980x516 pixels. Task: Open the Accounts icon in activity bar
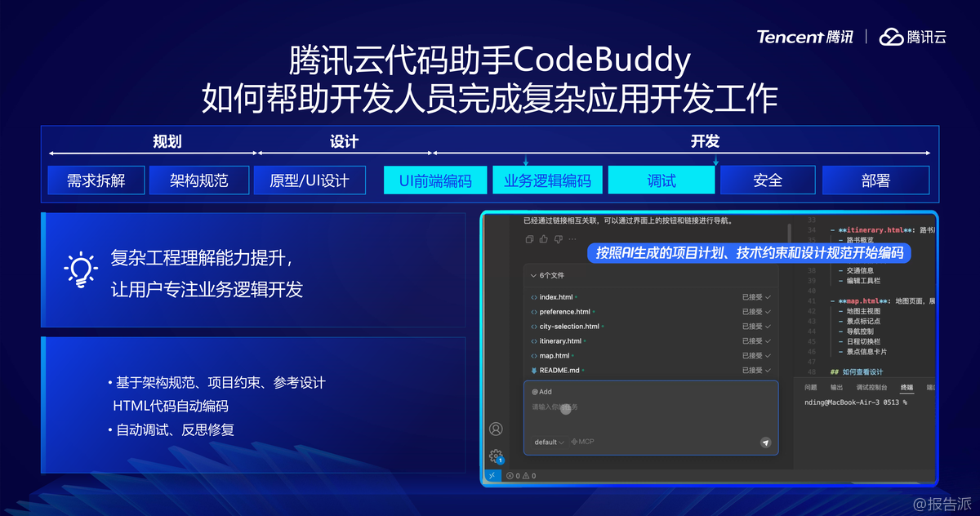[x=496, y=429]
